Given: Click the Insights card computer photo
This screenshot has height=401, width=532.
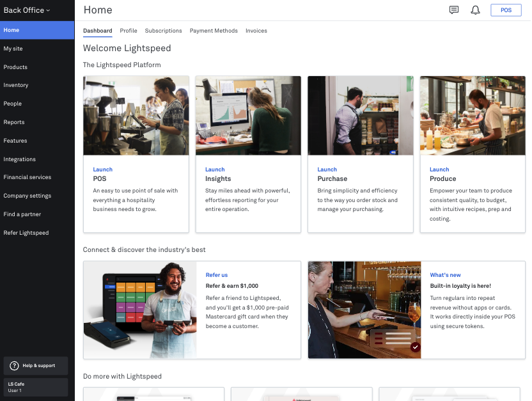Looking at the screenshot, I should (248, 116).
